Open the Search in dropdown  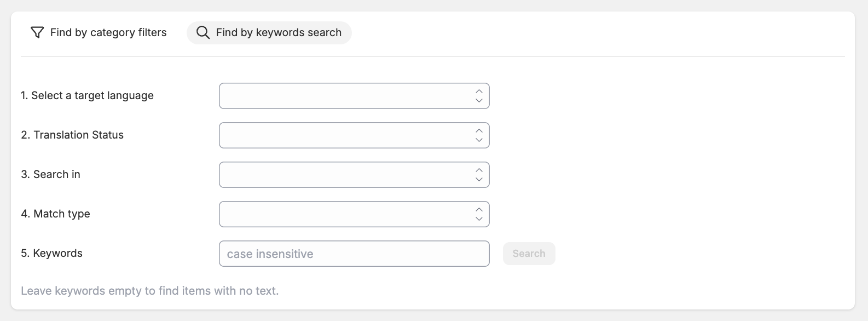pyautogui.click(x=346, y=175)
